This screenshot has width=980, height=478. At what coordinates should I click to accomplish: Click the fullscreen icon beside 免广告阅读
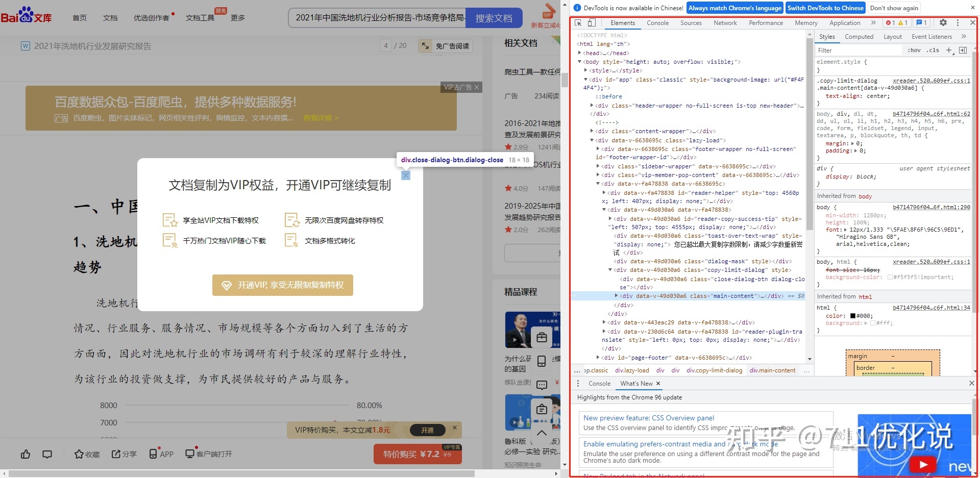point(425,46)
